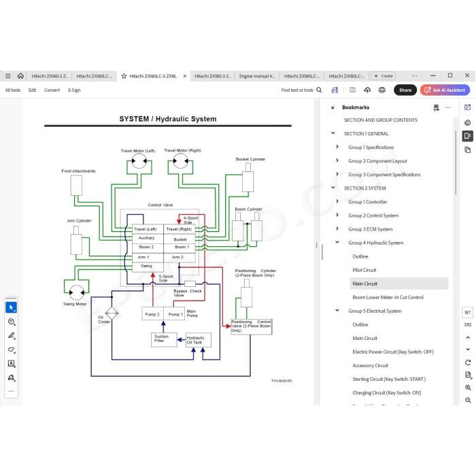Select the highlighter pen tool
Screen dimensions: 476x476
[x=12, y=335]
